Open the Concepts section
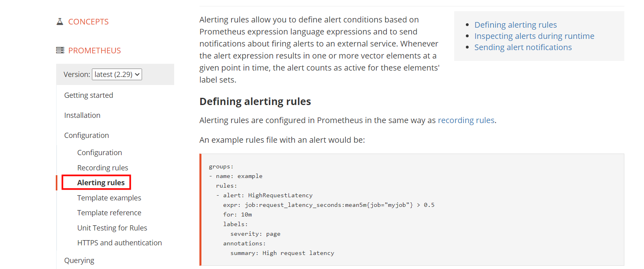 88,22
